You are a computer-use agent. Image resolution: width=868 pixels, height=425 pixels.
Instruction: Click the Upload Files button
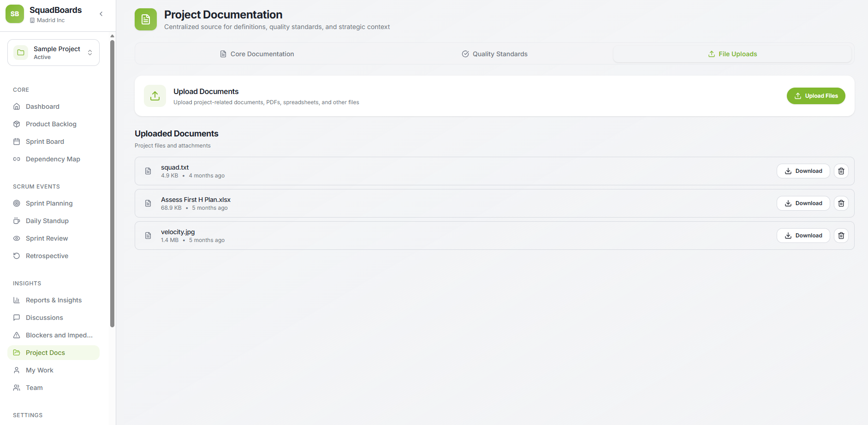[816, 96]
